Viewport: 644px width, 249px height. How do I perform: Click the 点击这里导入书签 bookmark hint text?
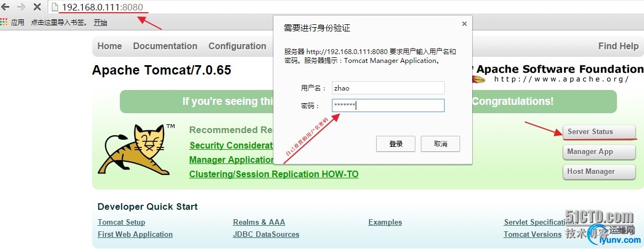[59, 22]
